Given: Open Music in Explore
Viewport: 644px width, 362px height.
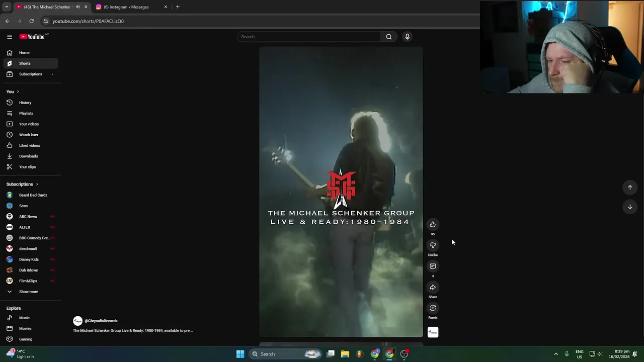Looking at the screenshot, I should coord(31,318).
